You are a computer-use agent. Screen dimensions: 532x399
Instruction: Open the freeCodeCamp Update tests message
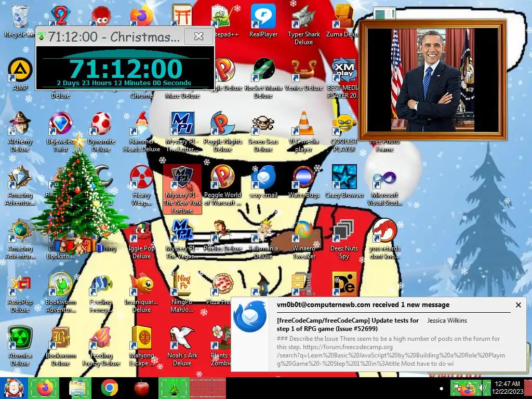(x=348, y=324)
